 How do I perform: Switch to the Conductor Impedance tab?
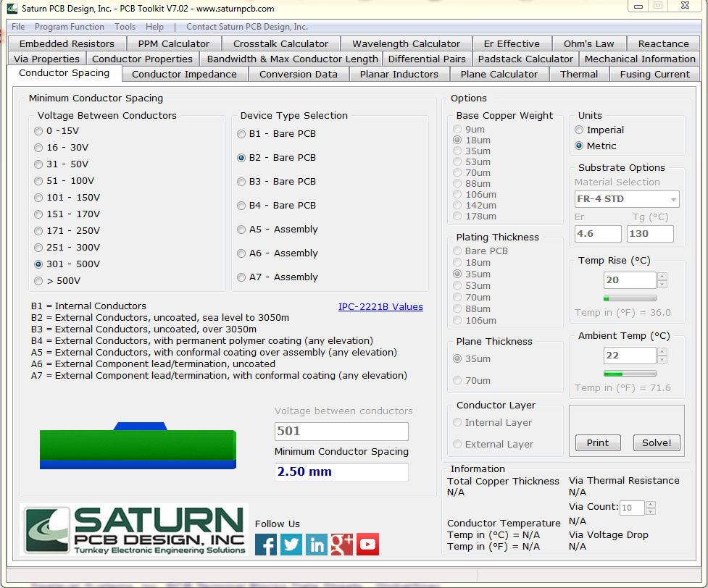pyautogui.click(x=184, y=74)
